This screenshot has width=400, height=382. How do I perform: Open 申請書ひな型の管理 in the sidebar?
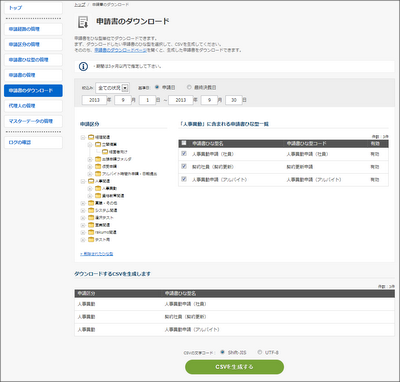point(33,60)
